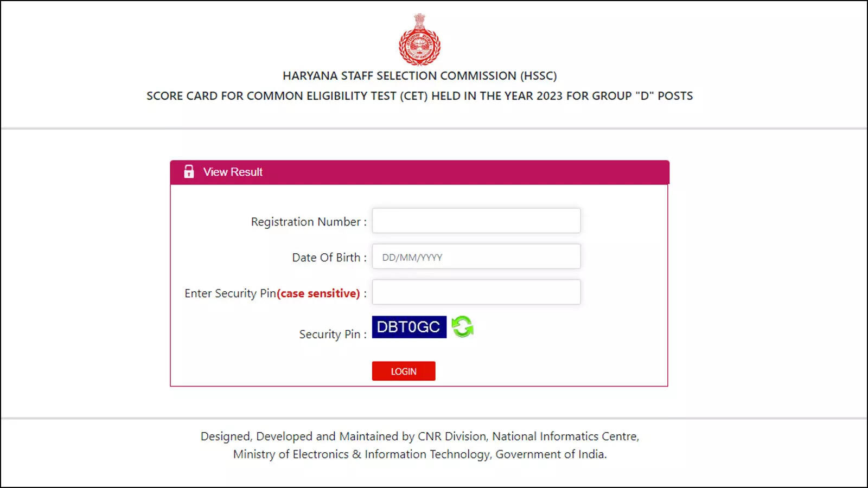The width and height of the screenshot is (868, 488).
Task: Click the DBT0GC captcha image
Action: (x=409, y=327)
